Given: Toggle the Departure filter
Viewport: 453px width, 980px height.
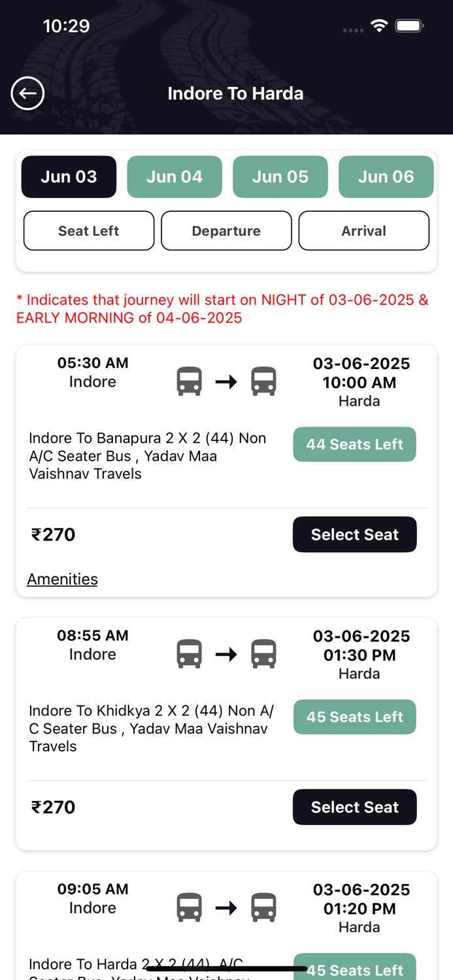Looking at the screenshot, I should point(226,231).
